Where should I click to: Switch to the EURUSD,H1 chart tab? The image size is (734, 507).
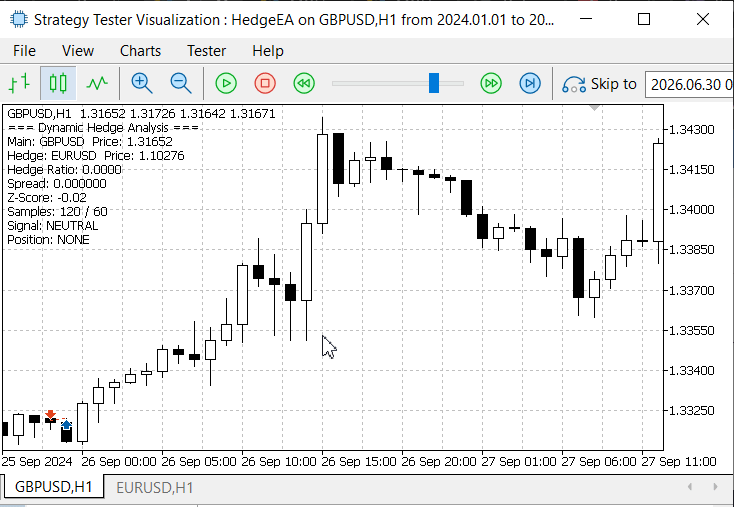click(154, 488)
